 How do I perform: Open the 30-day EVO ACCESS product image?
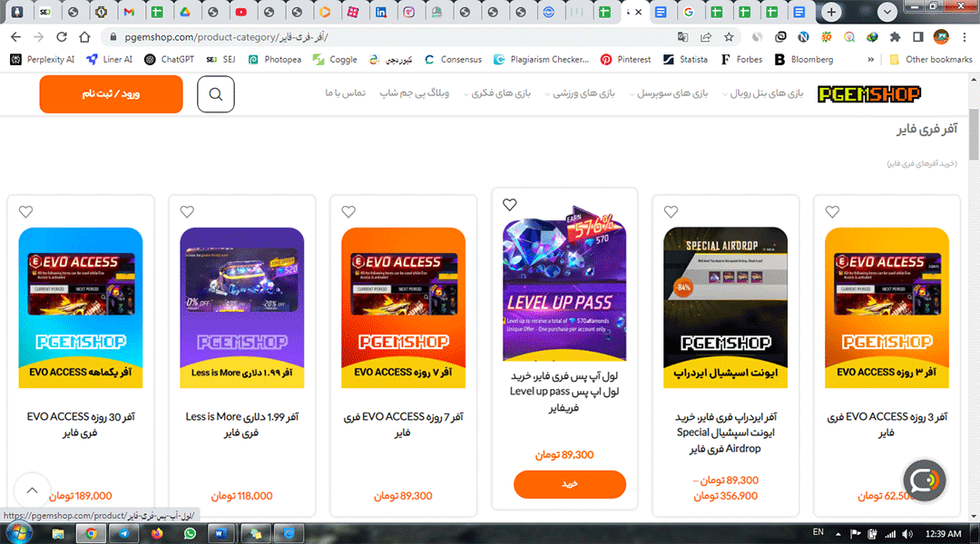(x=81, y=308)
